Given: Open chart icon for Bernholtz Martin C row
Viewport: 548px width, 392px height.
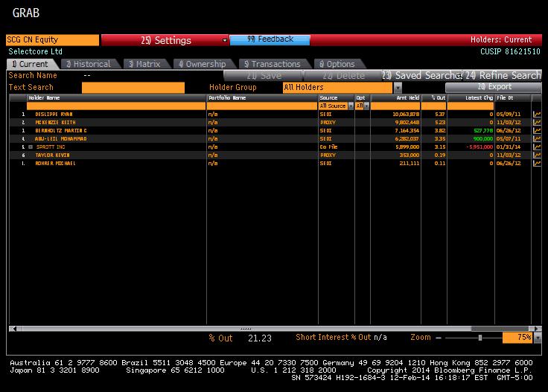Looking at the screenshot, I should [537, 131].
